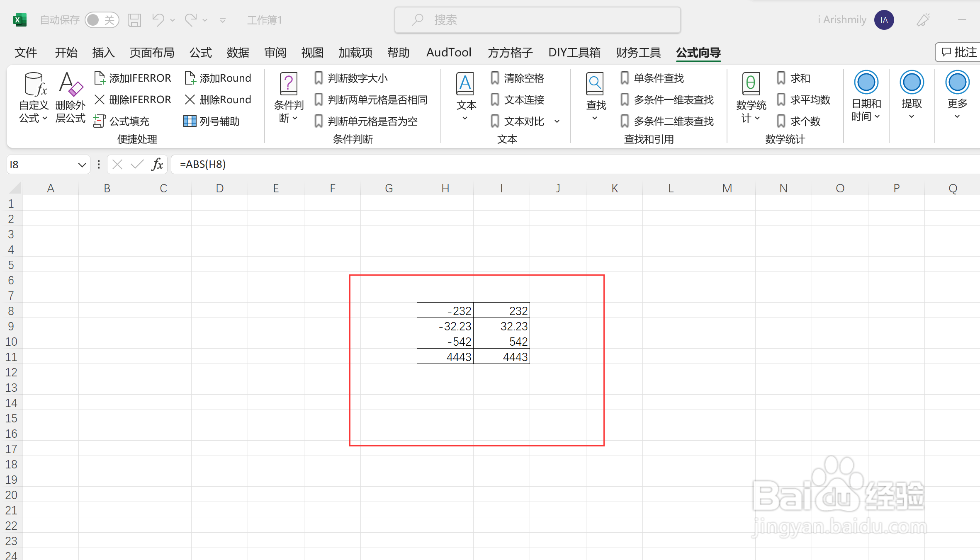
Task: Open the 方方格子 ribbon tab
Action: coord(510,53)
